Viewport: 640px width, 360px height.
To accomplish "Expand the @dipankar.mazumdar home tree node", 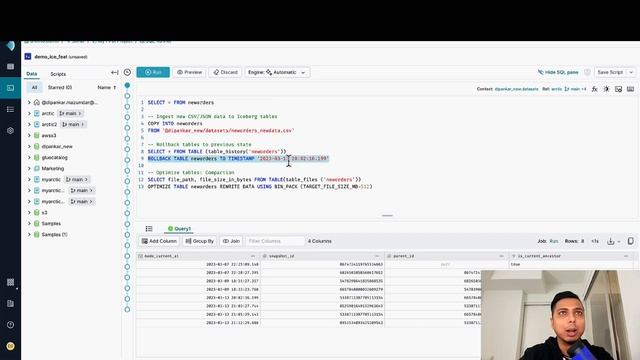I will 29,102.
